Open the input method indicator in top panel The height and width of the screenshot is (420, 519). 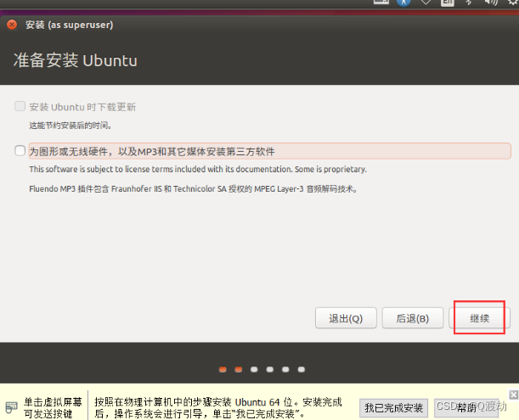[x=448, y=3]
